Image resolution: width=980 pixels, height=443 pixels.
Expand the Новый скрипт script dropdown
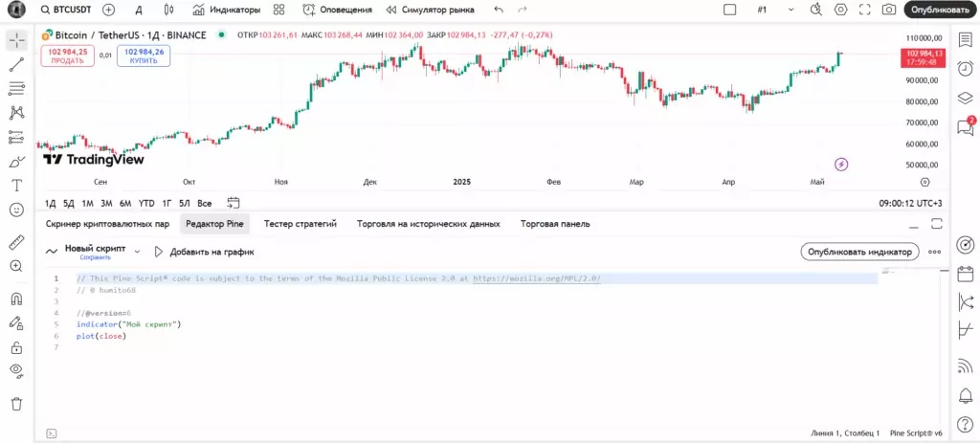138,251
